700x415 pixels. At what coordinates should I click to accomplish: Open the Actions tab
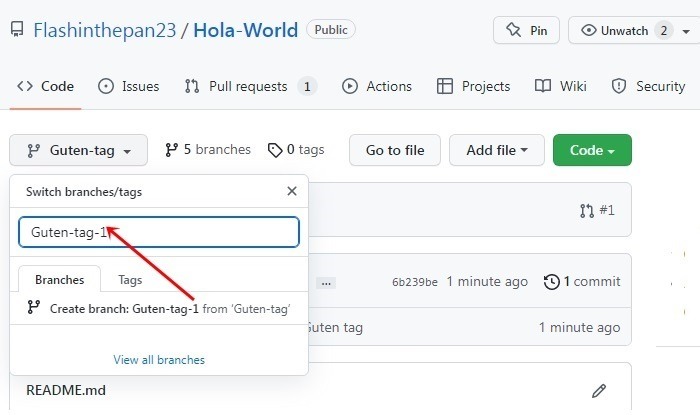(377, 86)
